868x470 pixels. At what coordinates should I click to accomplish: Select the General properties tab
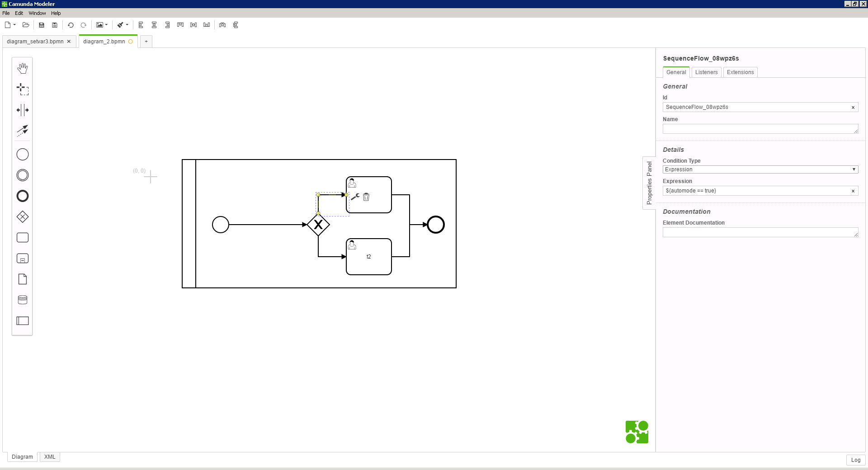[676, 72]
